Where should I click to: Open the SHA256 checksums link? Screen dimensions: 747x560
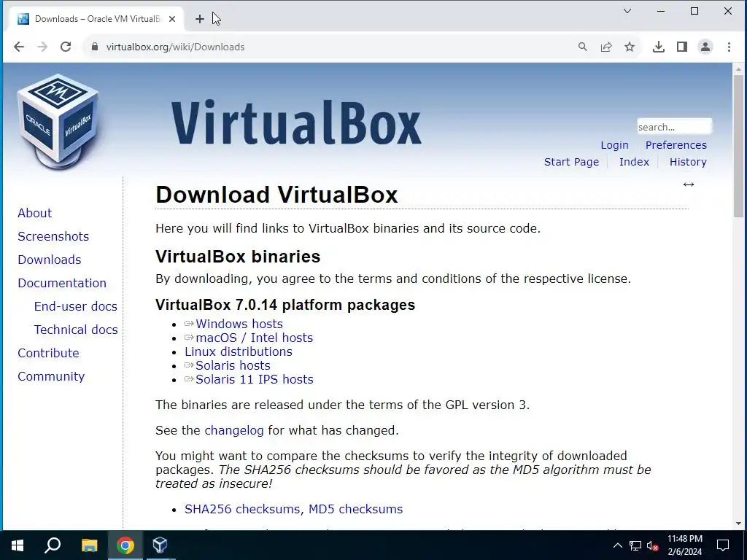pos(242,509)
